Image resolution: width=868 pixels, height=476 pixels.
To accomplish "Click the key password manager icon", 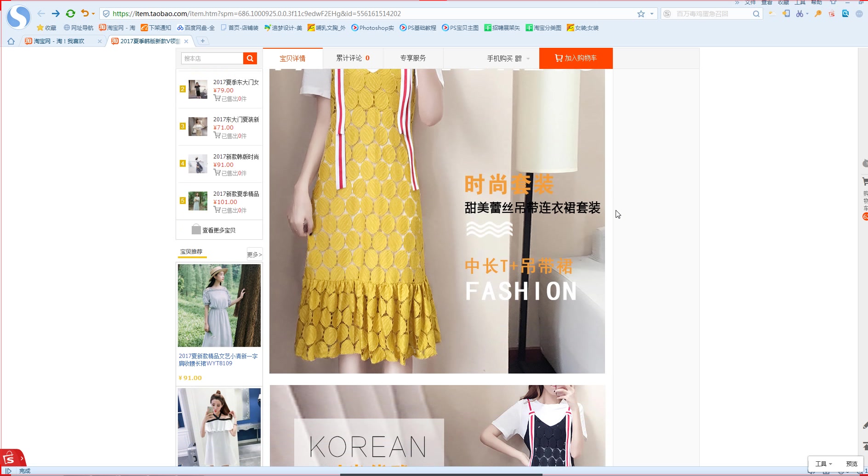I will coord(818,14).
